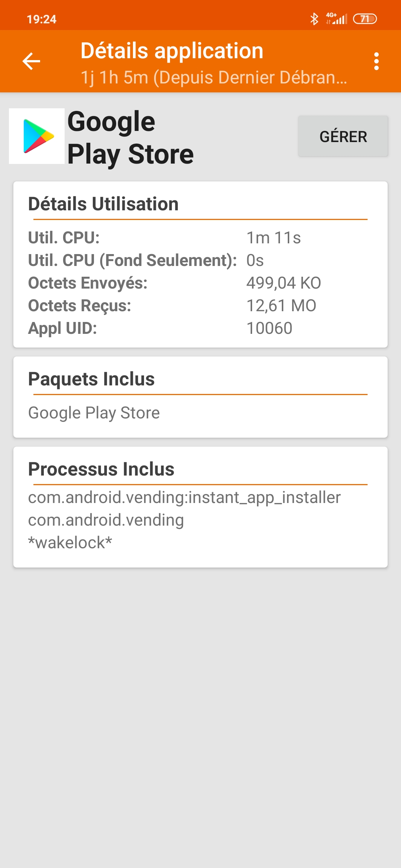This screenshot has width=401, height=868.
Task: Tap the subtitle showing 1j 1h 5m
Action: 213,78
